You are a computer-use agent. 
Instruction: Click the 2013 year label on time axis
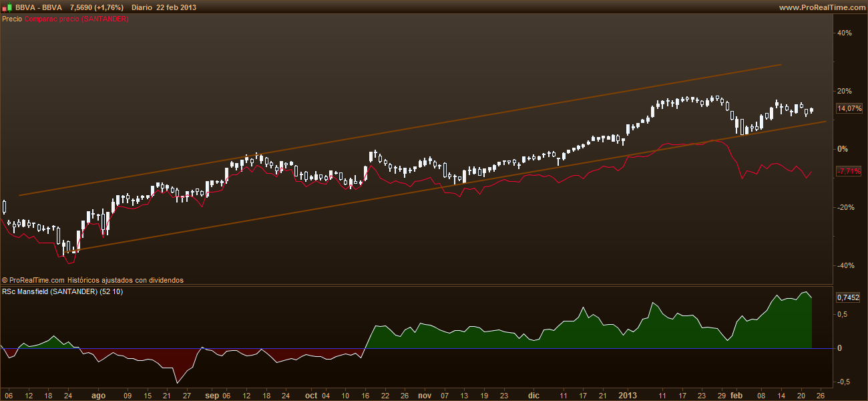point(626,395)
